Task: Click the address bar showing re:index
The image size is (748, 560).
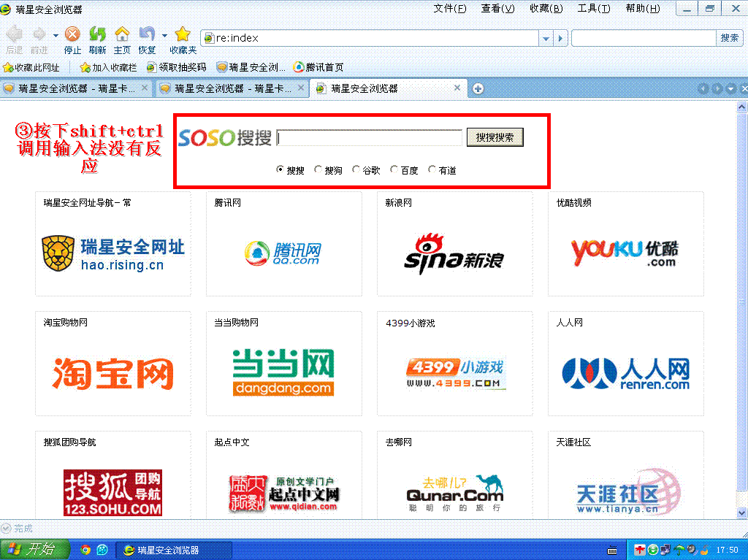Action: (370, 38)
